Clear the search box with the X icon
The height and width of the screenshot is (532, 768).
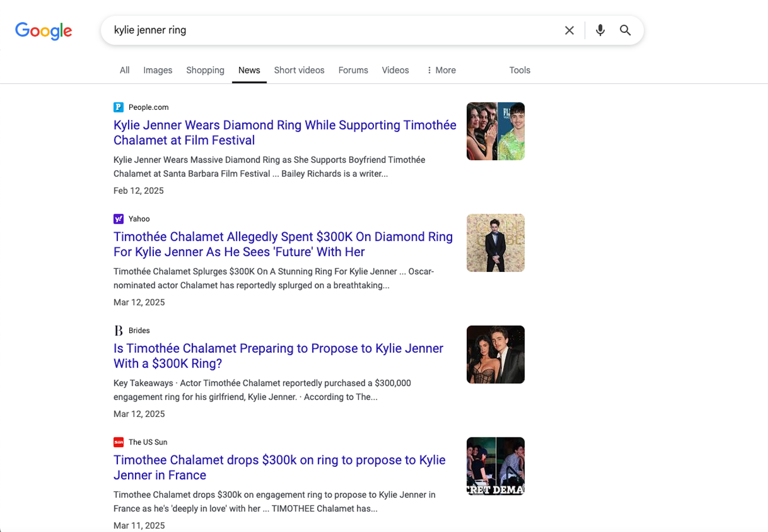pos(569,31)
